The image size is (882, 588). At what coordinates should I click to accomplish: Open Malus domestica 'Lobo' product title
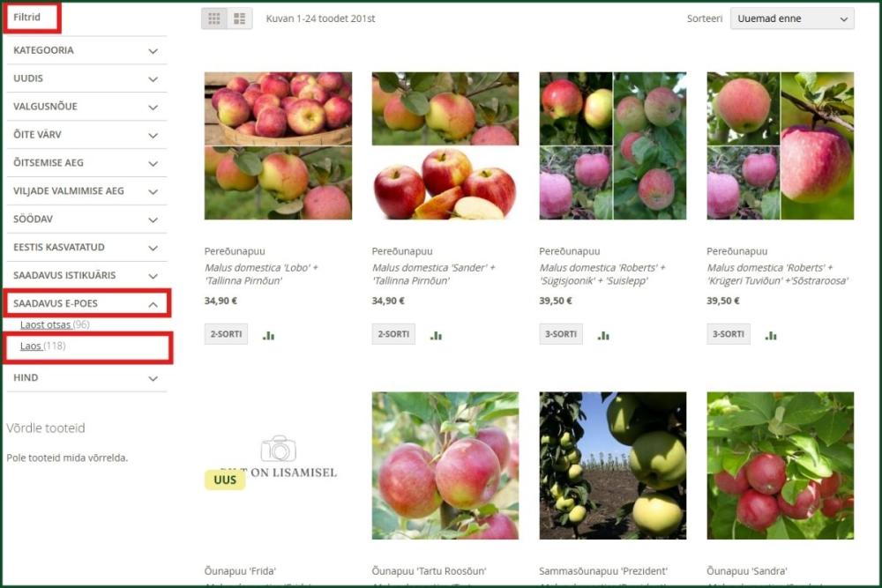261,274
